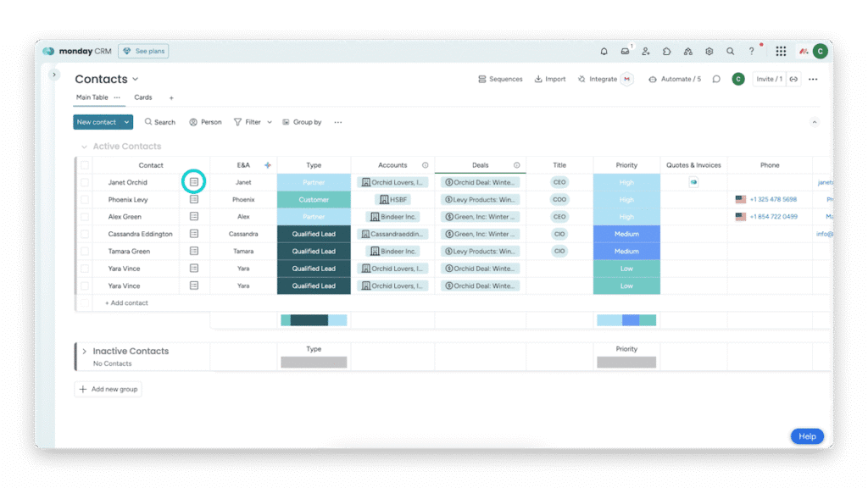Click the blue Help button
Screen dimensions: 868x488
pos(807,436)
